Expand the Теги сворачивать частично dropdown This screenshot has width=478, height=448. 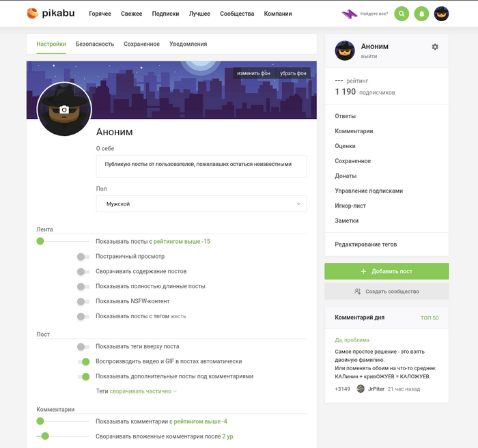click(x=143, y=391)
